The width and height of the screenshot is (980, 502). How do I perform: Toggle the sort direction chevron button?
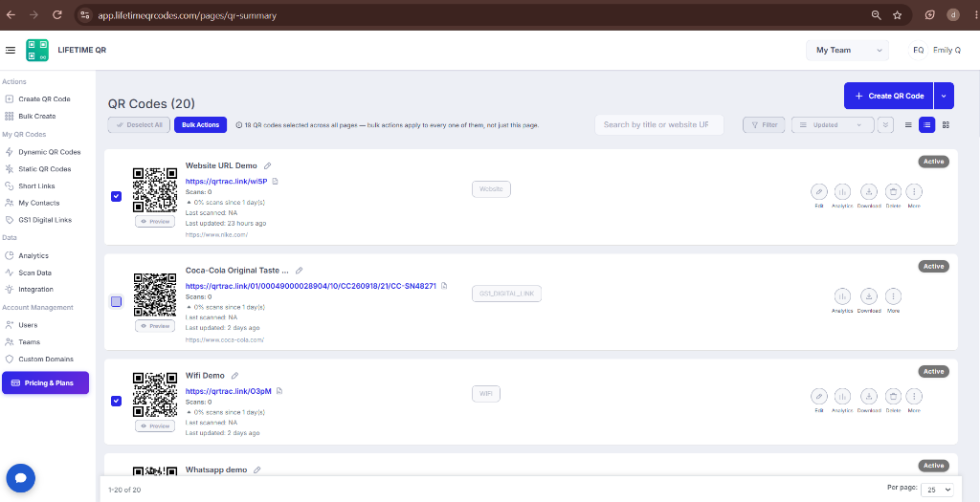[x=885, y=125]
